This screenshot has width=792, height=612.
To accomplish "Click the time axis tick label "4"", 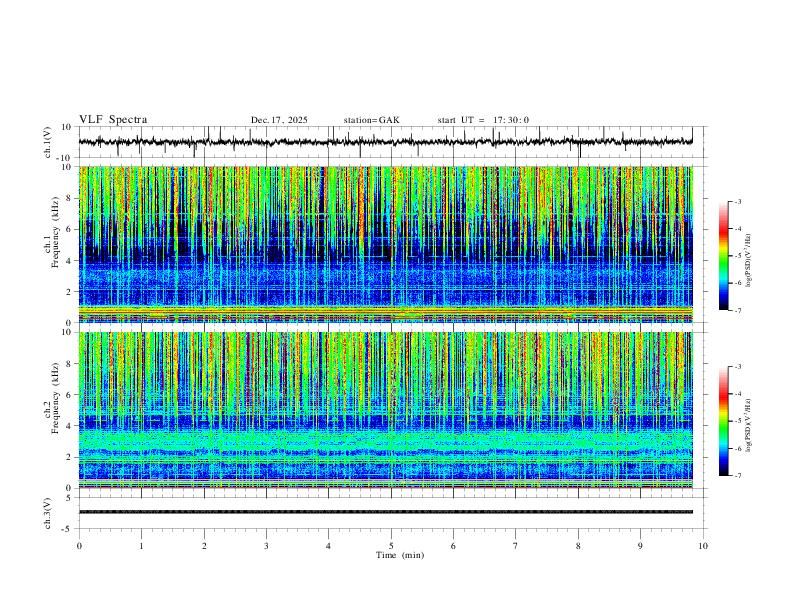I will pos(328,546).
